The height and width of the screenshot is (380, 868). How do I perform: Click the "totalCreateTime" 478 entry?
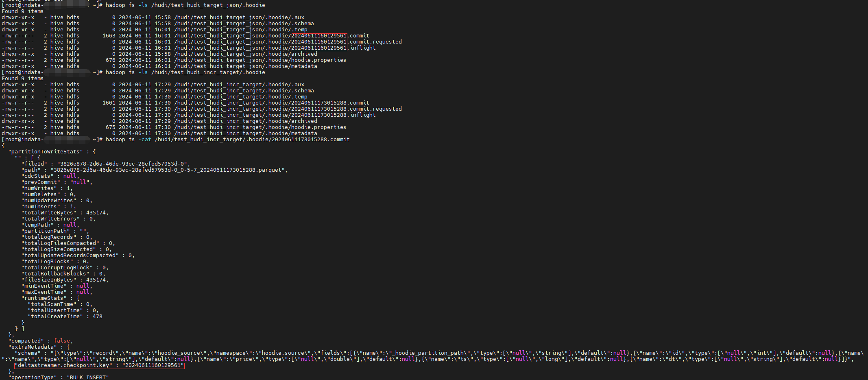click(x=65, y=317)
